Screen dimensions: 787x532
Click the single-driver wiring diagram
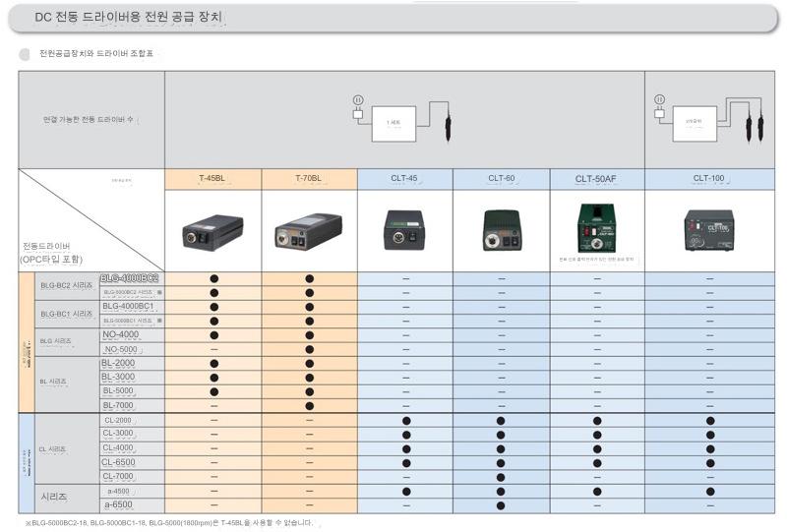(403, 120)
